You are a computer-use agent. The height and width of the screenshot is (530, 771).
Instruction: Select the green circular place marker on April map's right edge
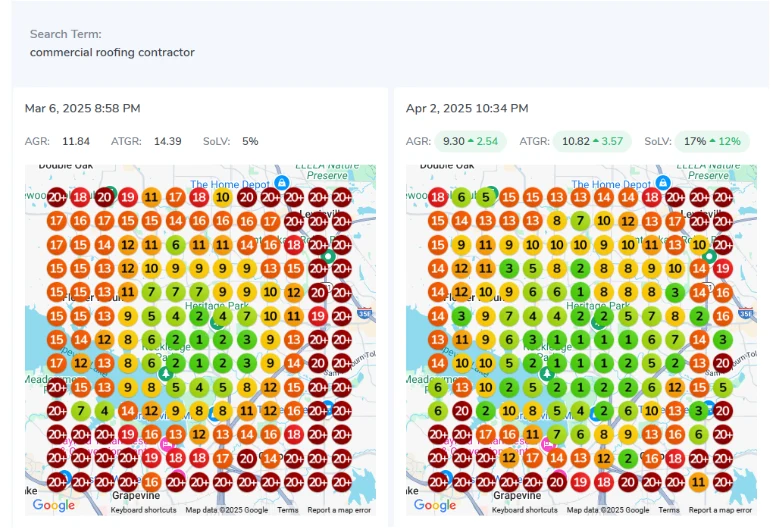pyautogui.click(x=709, y=257)
